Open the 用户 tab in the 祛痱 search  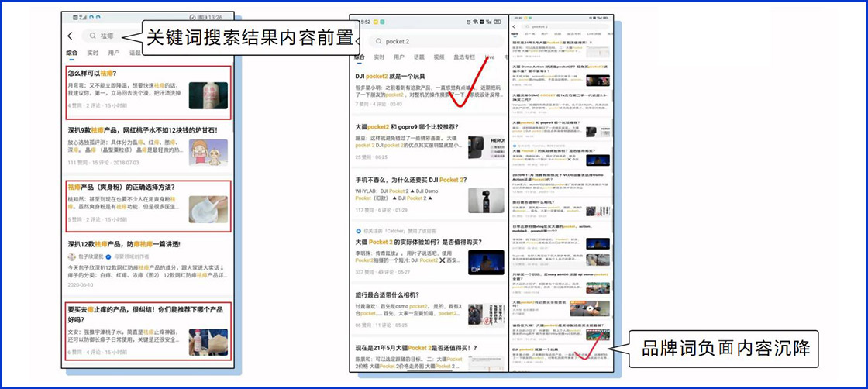pos(114,53)
